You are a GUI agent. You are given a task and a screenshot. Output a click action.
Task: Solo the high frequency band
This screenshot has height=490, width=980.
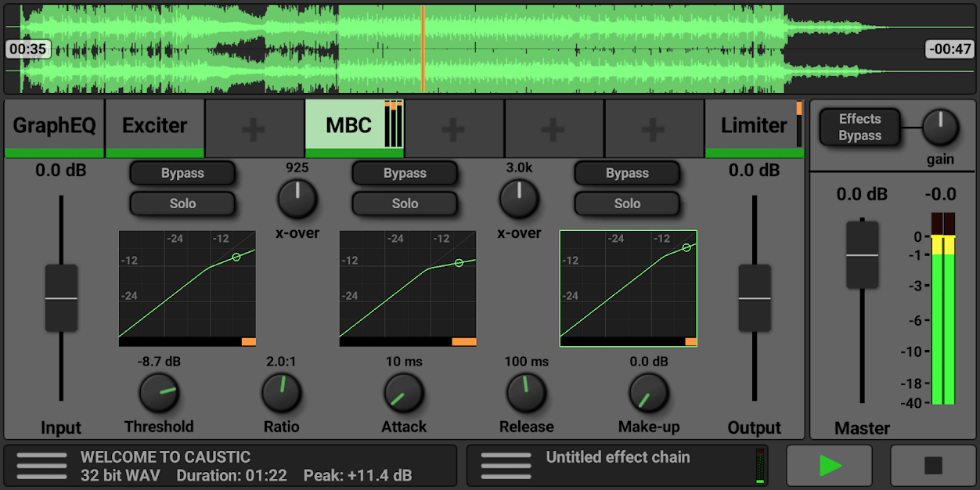tap(627, 204)
